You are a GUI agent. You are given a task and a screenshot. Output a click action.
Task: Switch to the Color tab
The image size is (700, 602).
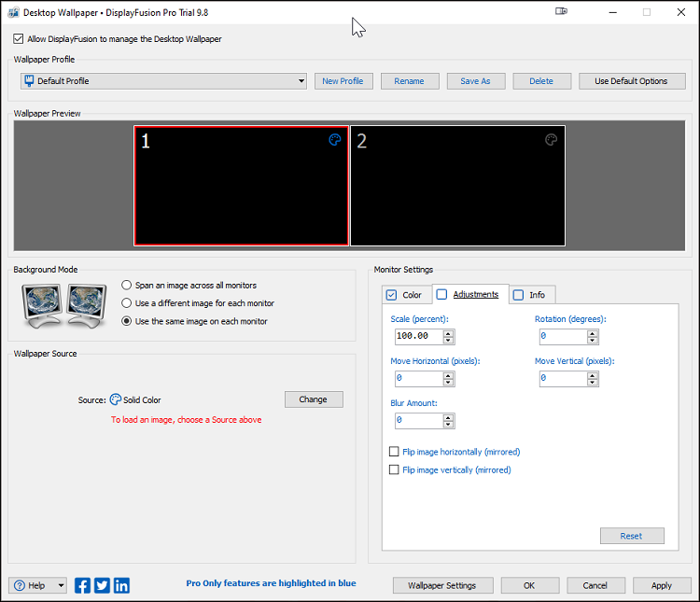pyautogui.click(x=407, y=295)
